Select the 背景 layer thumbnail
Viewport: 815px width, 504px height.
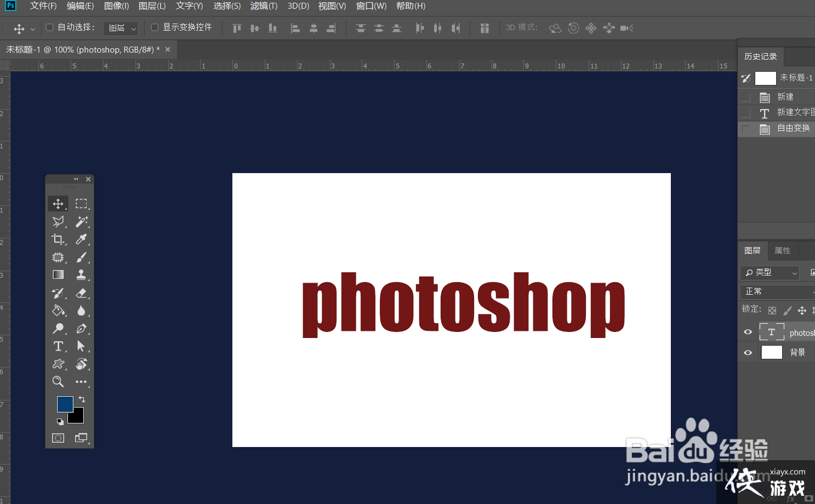coord(772,352)
